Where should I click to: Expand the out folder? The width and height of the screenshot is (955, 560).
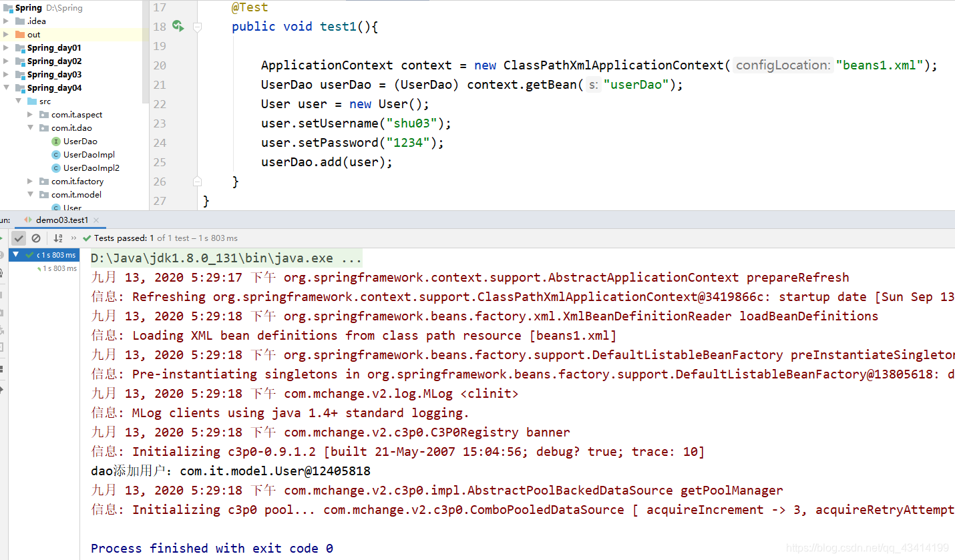[6, 34]
